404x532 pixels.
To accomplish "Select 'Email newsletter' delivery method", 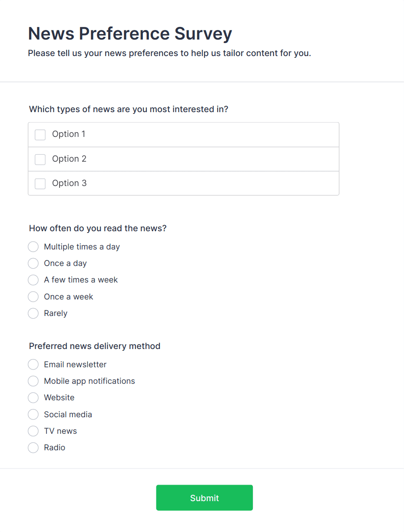I will point(33,364).
